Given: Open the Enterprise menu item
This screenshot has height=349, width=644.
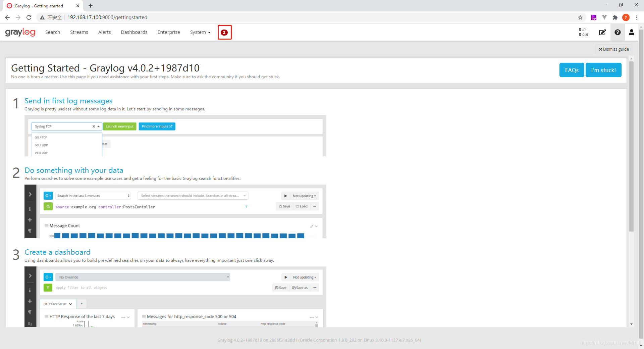Looking at the screenshot, I should (169, 32).
